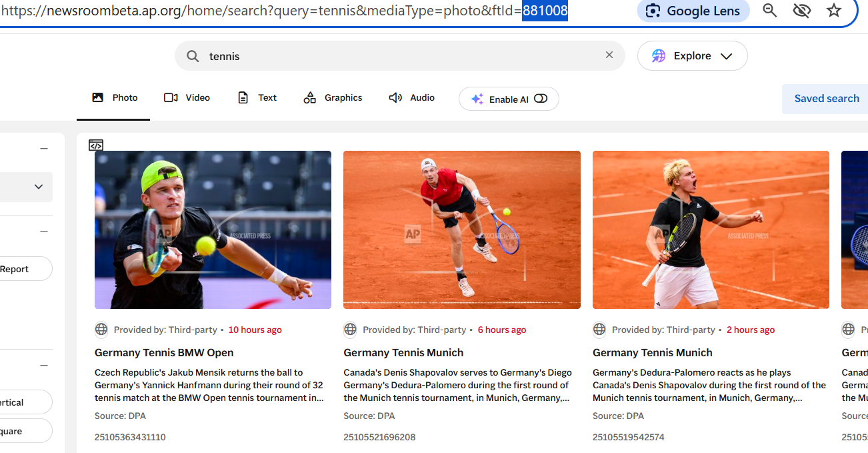Click the embed code icon above results
This screenshot has height=453, width=868.
(96, 145)
